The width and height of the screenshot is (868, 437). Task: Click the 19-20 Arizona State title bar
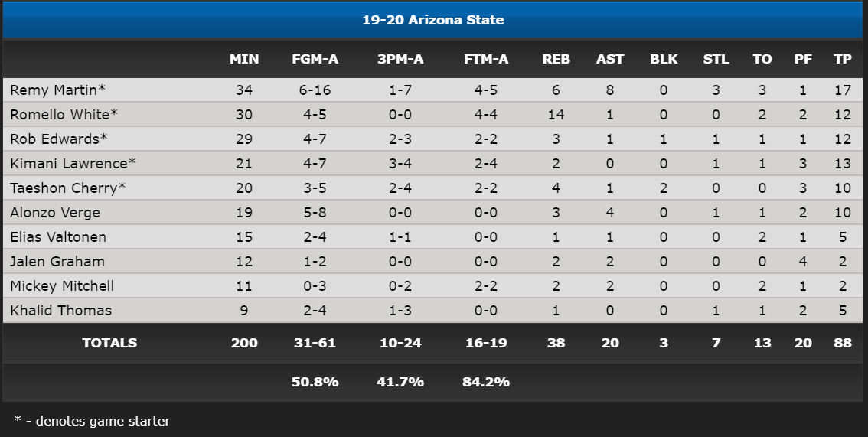click(432, 20)
